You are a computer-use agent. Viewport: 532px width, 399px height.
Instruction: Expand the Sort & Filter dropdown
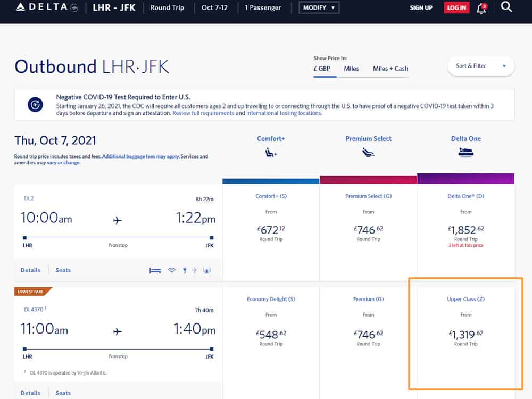tap(481, 66)
